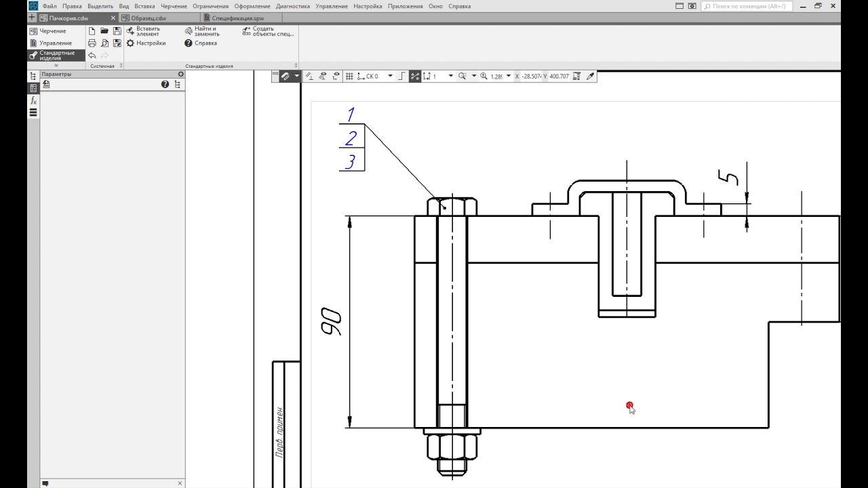The width and height of the screenshot is (868, 488).
Task: Open the Правка menu
Action: coord(72,6)
